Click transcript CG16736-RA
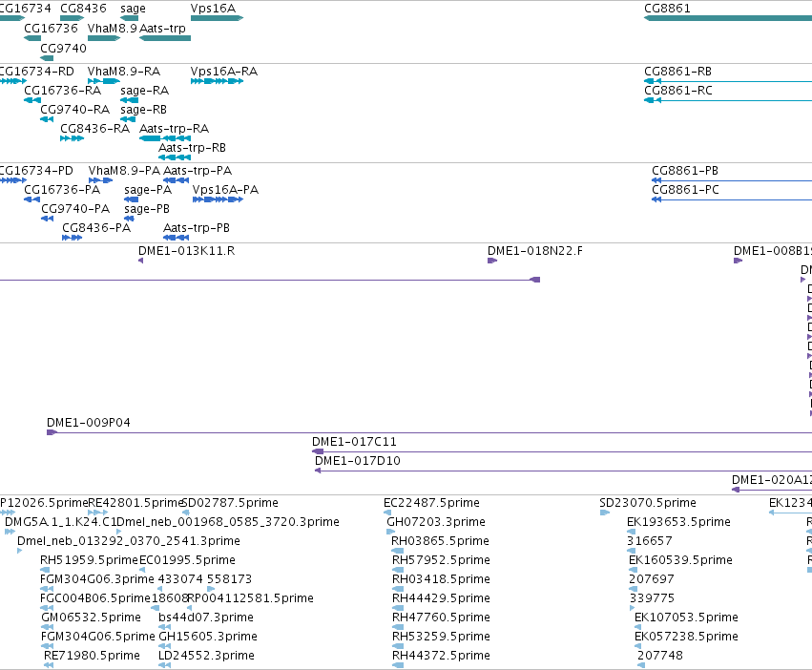The image size is (812, 670). coord(32,100)
